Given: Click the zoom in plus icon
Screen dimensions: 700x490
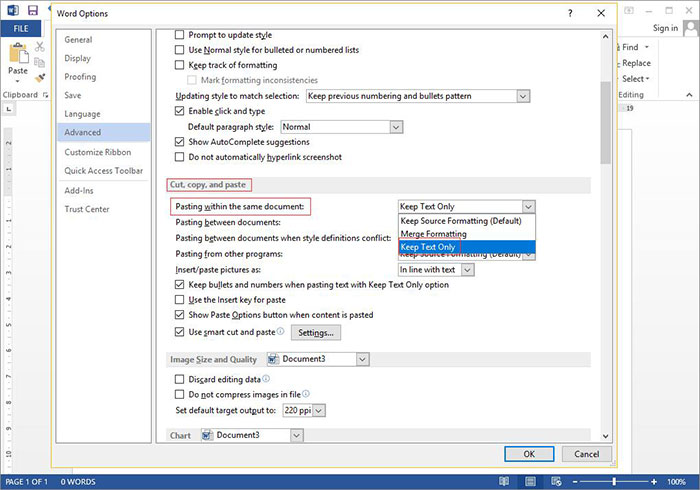Looking at the screenshot, I should (x=654, y=482).
